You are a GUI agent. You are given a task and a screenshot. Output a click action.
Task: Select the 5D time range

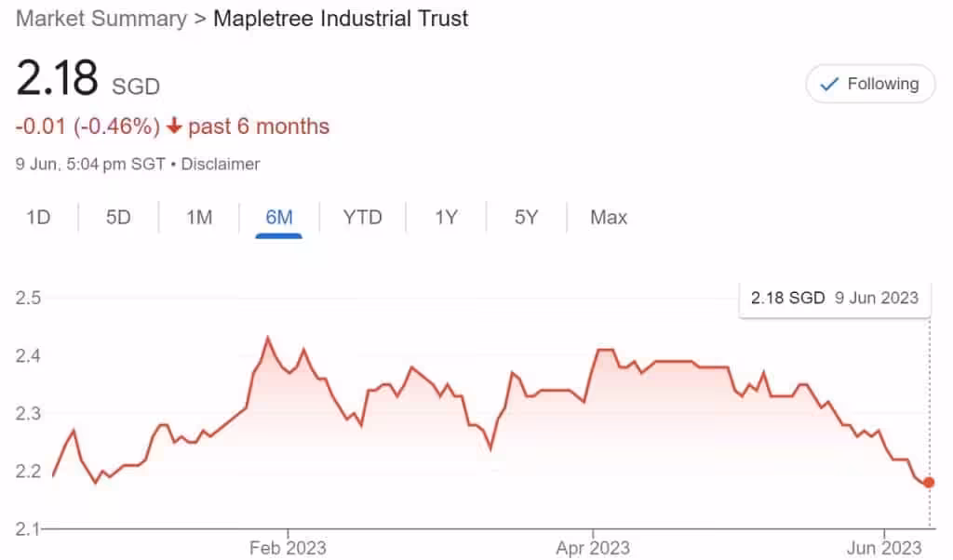pyautogui.click(x=117, y=217)
